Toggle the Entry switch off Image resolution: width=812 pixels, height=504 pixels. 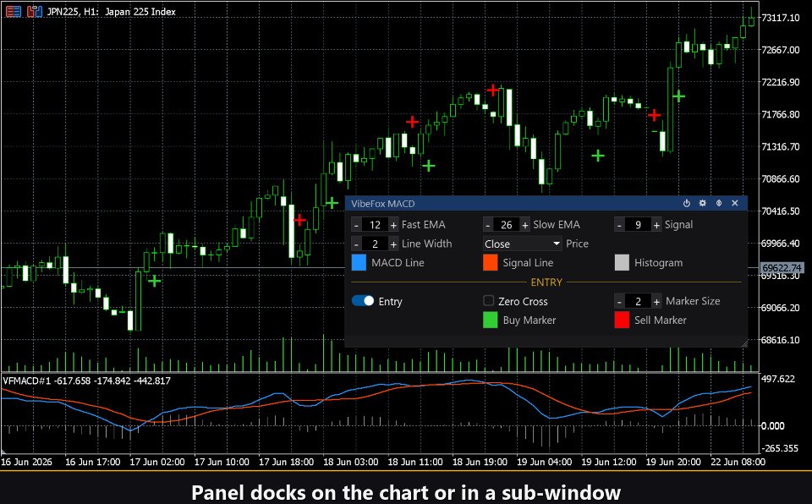coord(363,301)
